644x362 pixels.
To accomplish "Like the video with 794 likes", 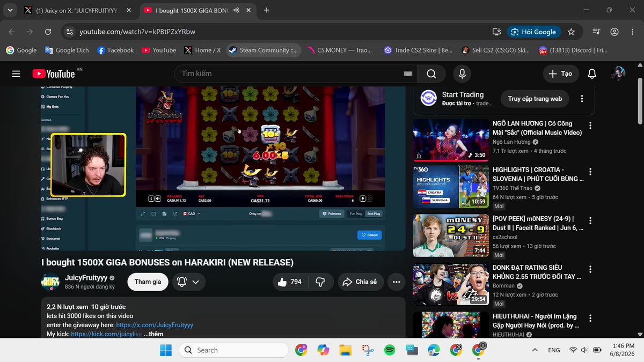I will point(290,282).
